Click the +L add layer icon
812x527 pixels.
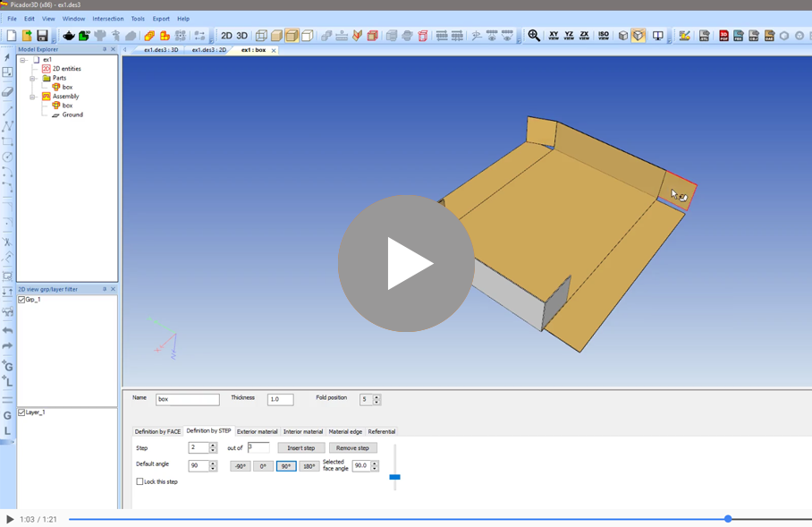pyautogui.click(x=7, y=381)
